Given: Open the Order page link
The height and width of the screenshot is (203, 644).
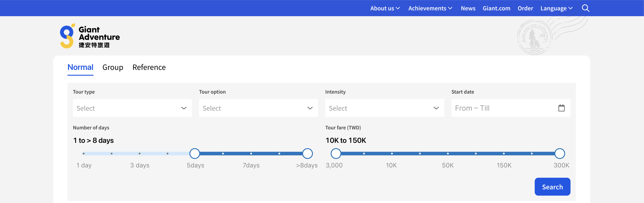Looking at the screenshot, I should click(x=525, y=8).
